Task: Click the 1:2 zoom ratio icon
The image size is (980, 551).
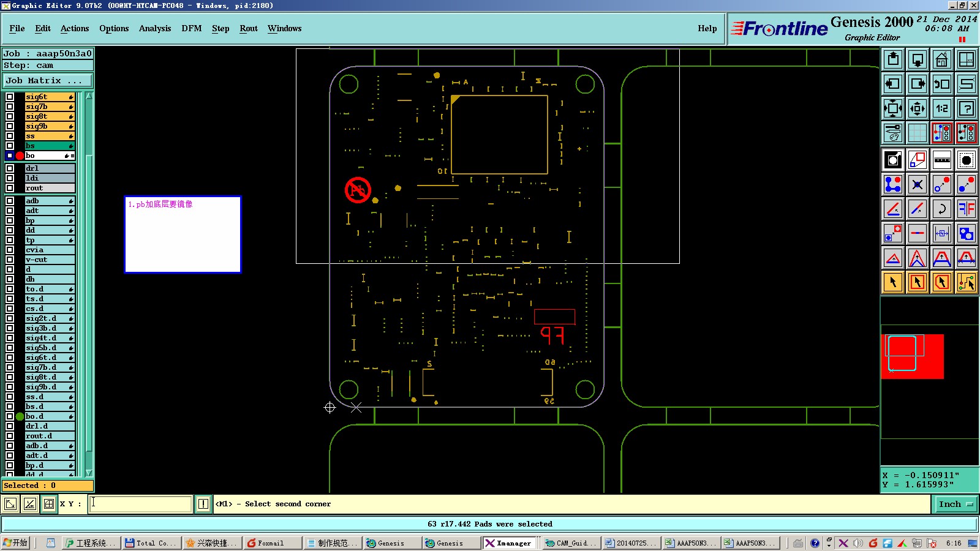Action: click(942, 108)
